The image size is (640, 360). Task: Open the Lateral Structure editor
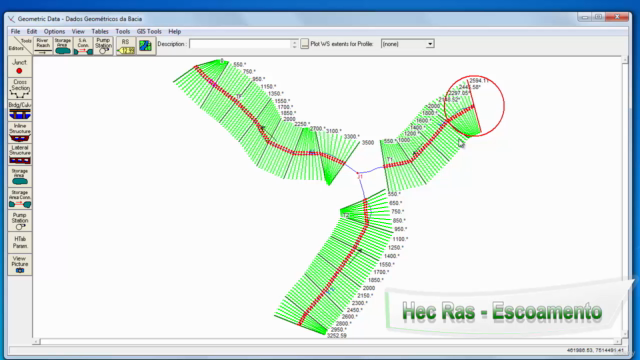[20, 154]
